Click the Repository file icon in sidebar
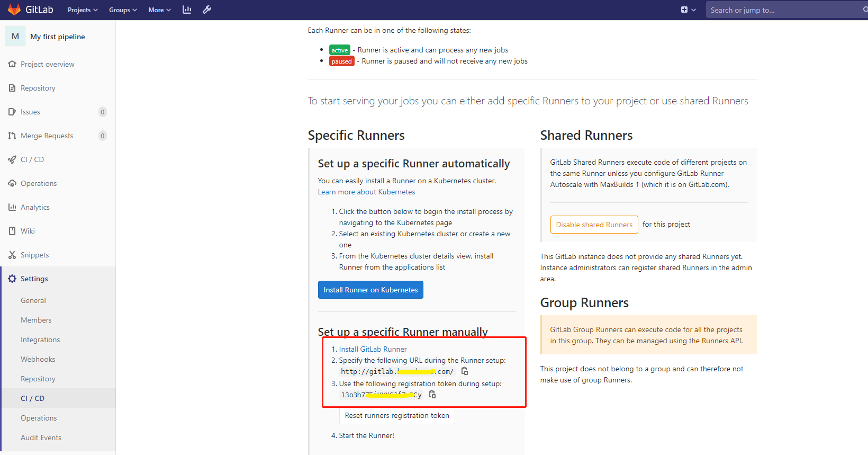 tap(12, 88)
